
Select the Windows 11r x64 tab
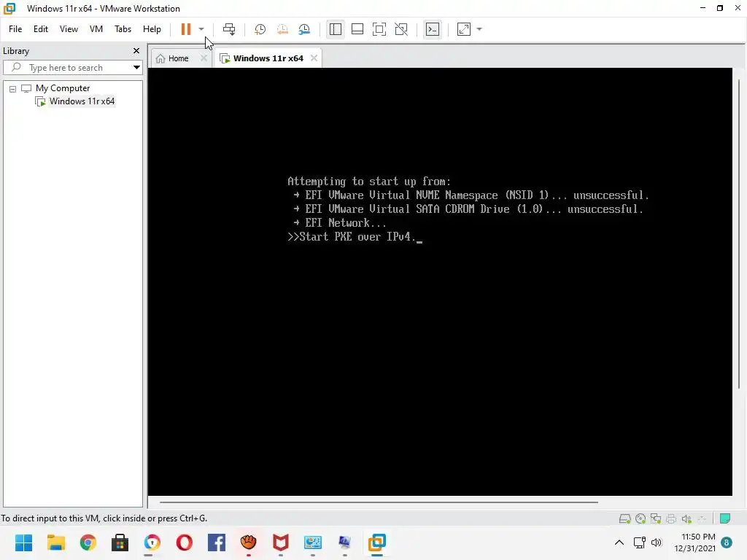point(263,58)
